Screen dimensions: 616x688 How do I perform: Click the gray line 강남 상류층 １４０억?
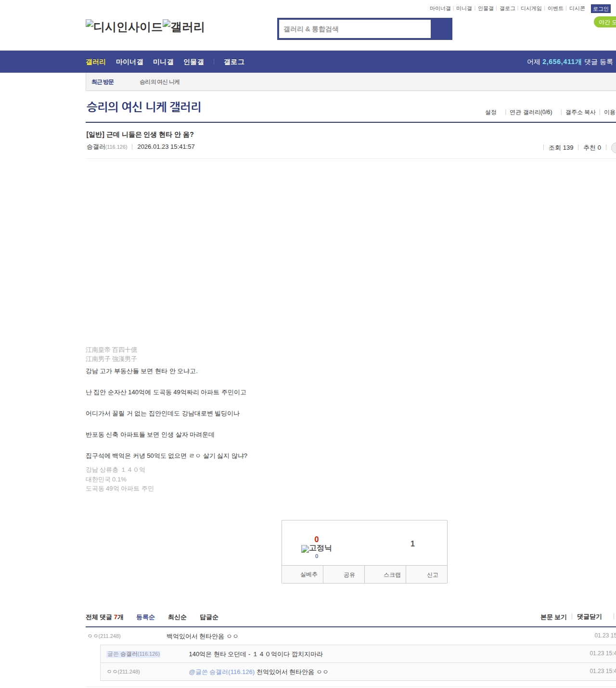click(x=115, y=469)
